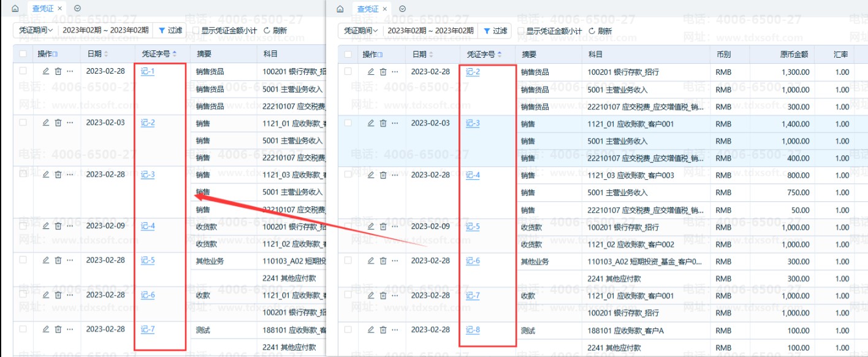Delete voucher 记-1 using trash icon
868x357 pixels.
point(58,71)
